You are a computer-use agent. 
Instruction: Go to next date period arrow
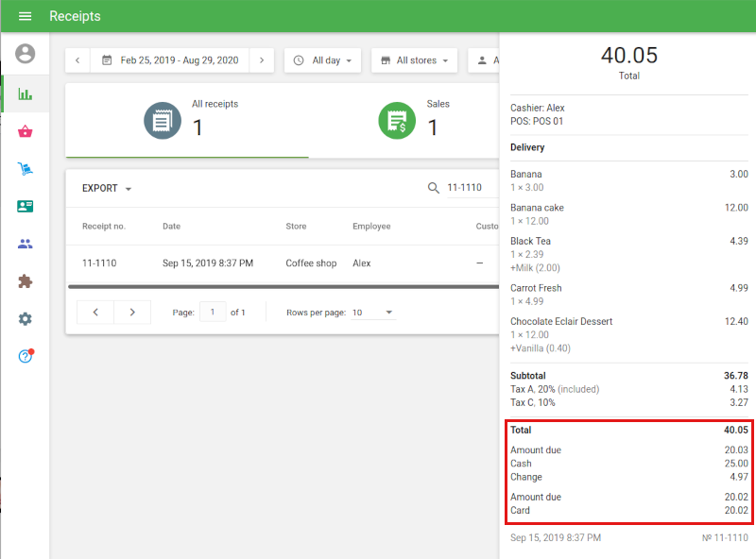[x=262, y=60]
